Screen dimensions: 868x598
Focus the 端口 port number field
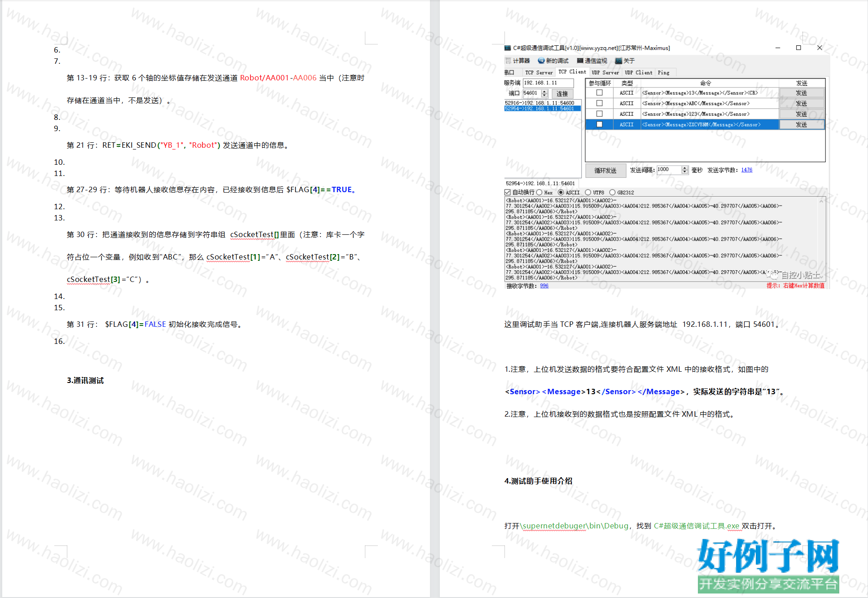(x=532, y=93)
